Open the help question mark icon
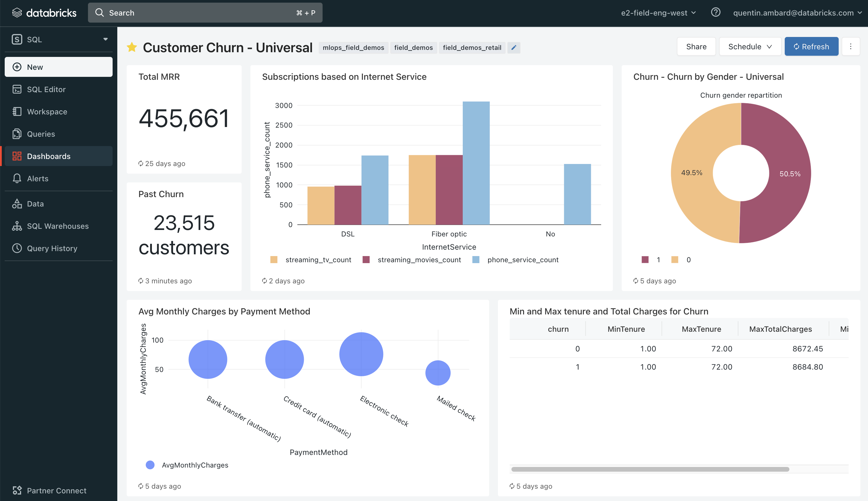 pyautogui.click(x=715, y=13)
